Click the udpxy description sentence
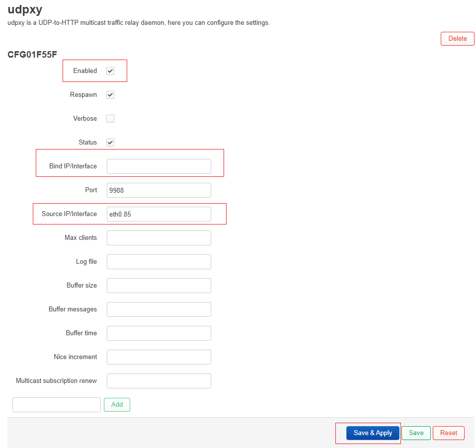Screen dimensions: 476x448 click(139, 23)
